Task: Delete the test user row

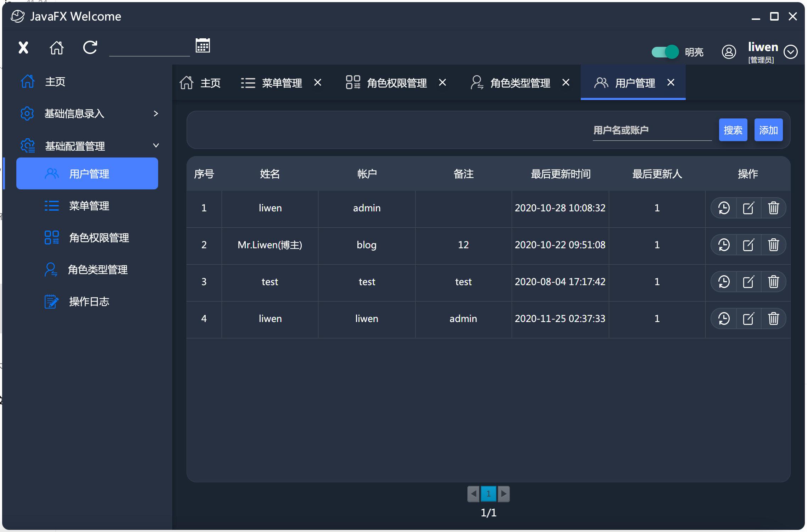Action: tap(773, 282)
